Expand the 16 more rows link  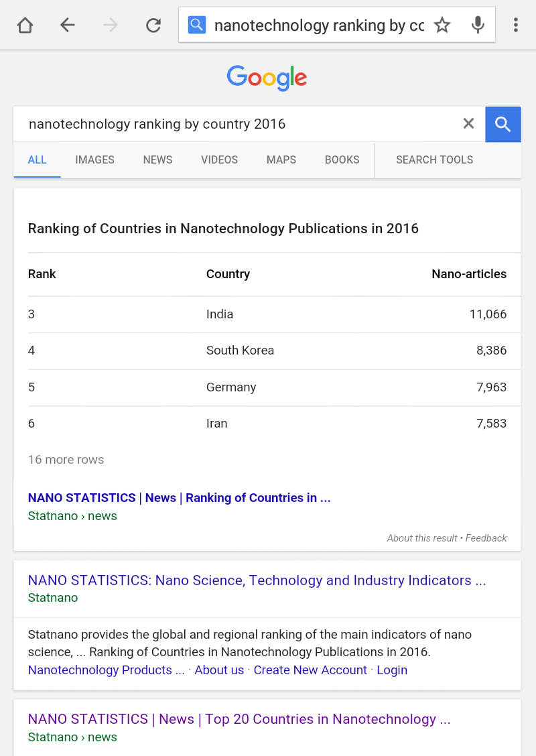coord(66,460)
